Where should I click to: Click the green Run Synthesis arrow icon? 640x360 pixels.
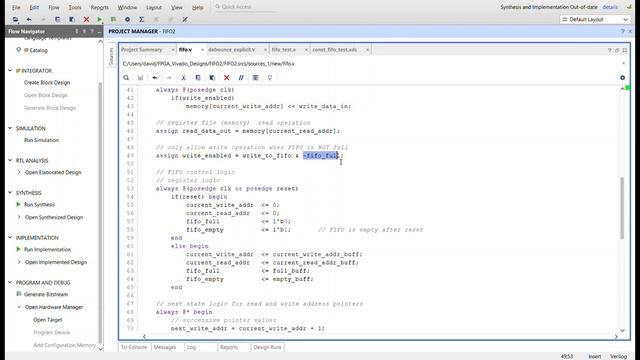pyautogui.click(x=18, y=204)
